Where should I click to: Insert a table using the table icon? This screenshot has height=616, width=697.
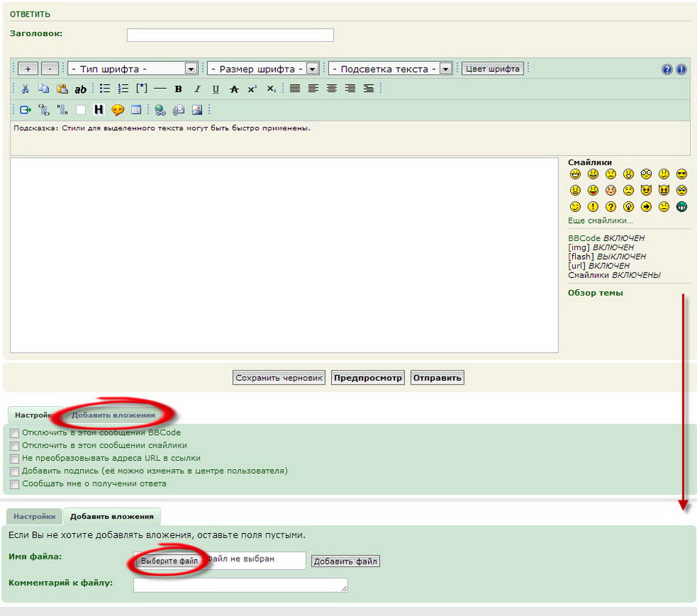click(136, 110)
